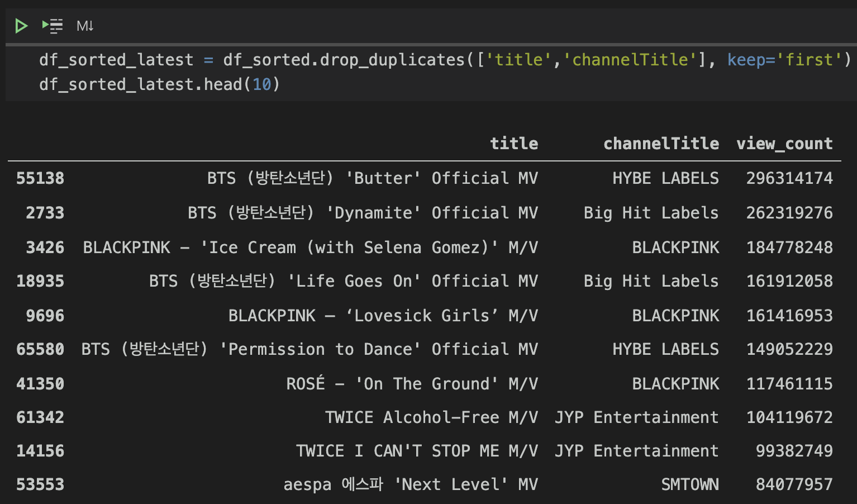This screenshot has width=857, height=504.
Task: Select row index 18935
Action: click(x=40, y=281)
